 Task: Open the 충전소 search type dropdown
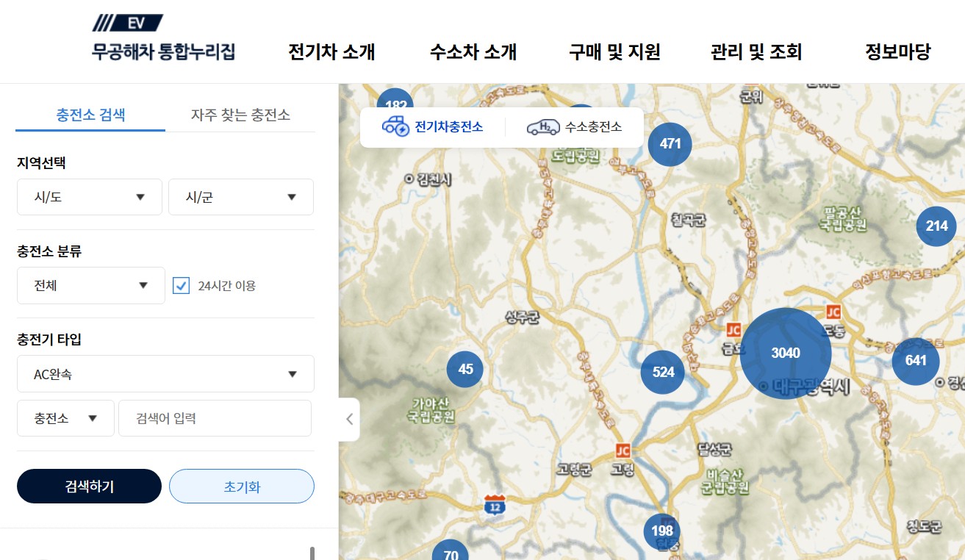coord(65,417)
